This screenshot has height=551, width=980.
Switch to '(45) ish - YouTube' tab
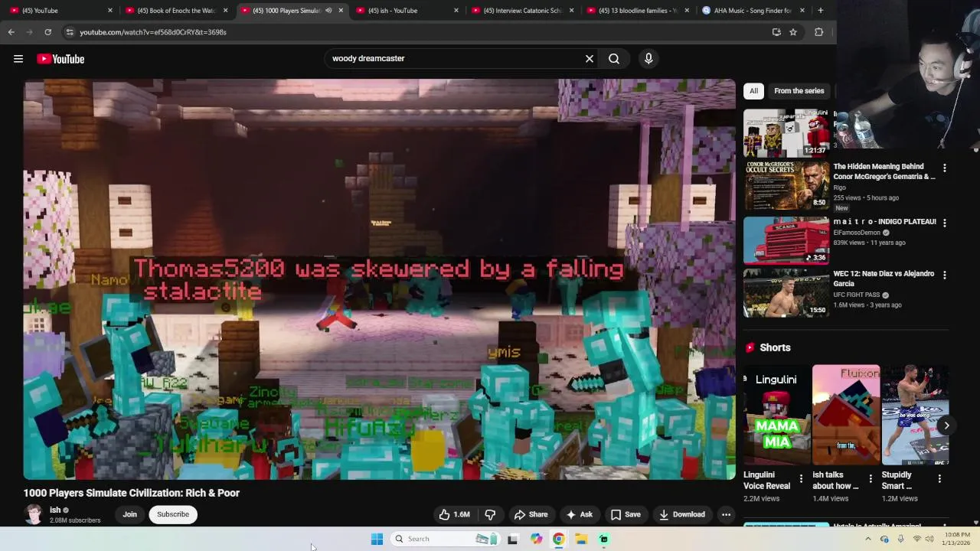coord(407,10)
